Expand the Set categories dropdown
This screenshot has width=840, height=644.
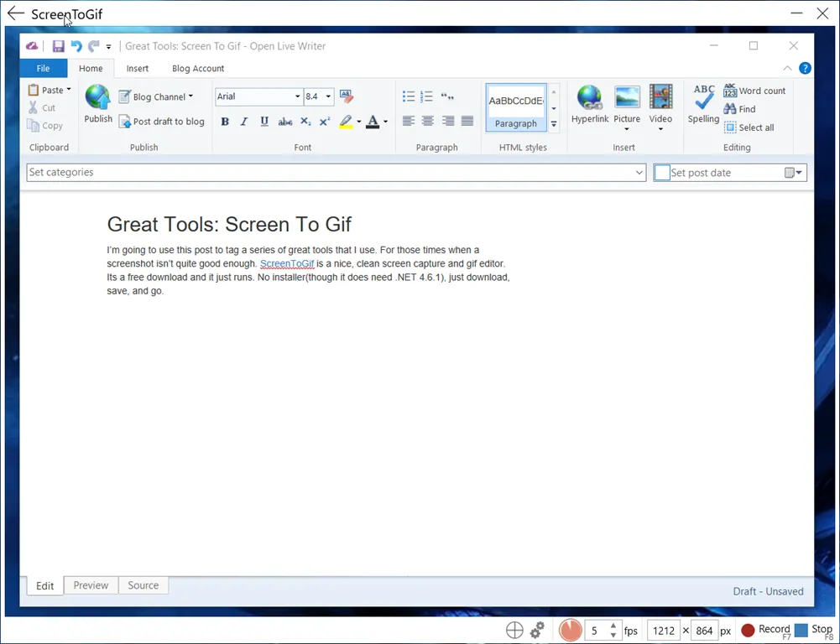[639, 172]
